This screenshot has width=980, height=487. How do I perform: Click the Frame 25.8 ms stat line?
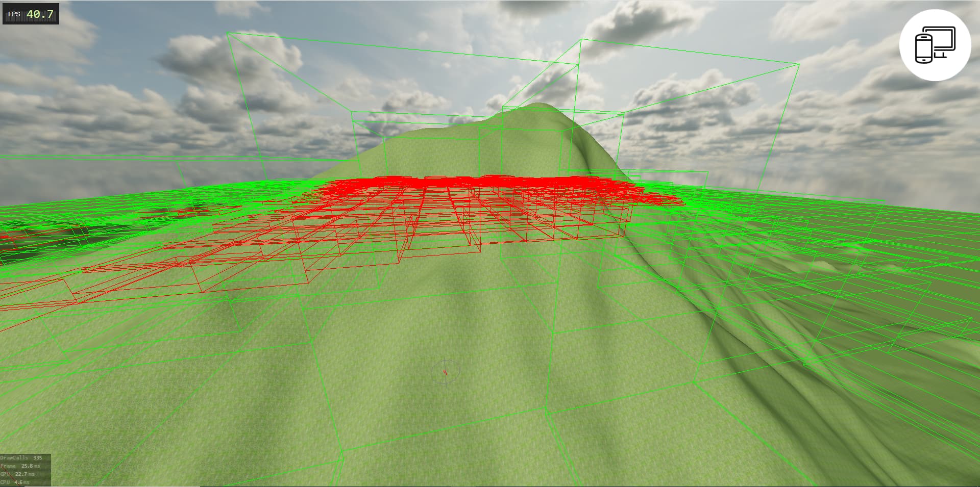[20, 466]
